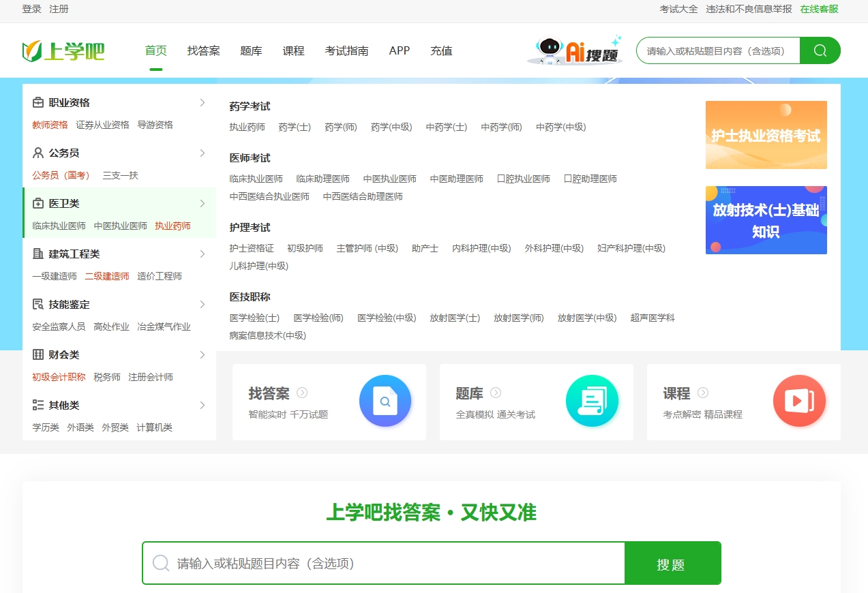868x593 pixels.
Task: Click the 财会类 grid icon
Action: pos(38,354)
